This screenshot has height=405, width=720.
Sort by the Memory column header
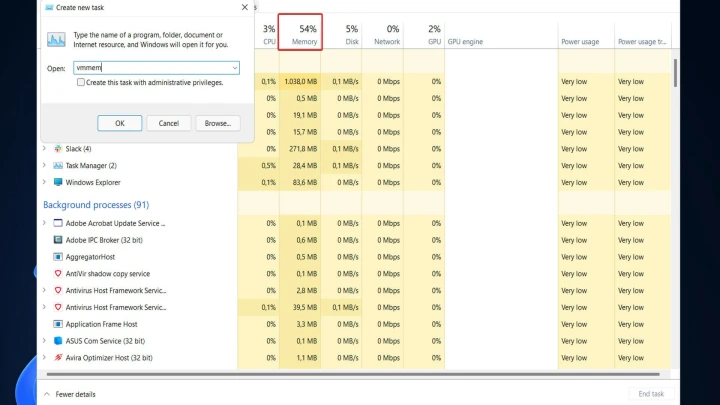[x=300, y=34]
